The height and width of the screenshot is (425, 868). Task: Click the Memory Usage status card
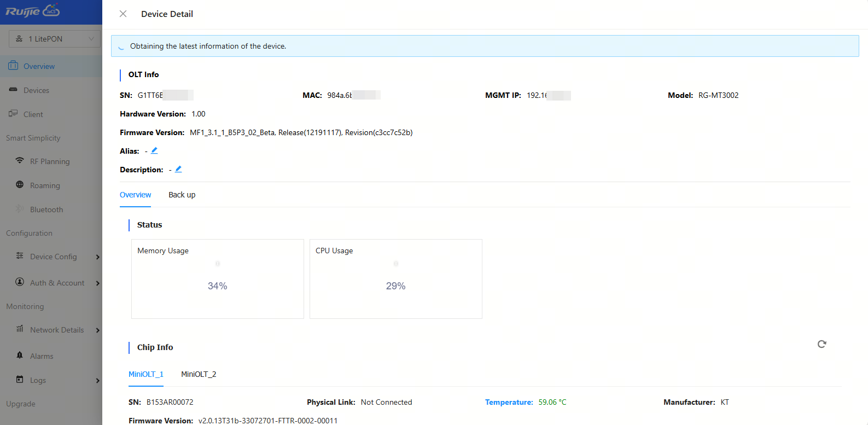[217, 279]
